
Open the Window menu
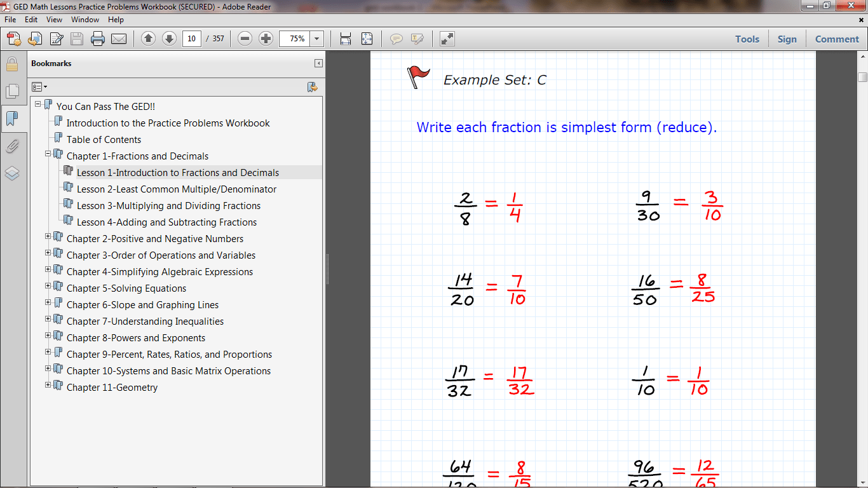(x=85, y=20)
